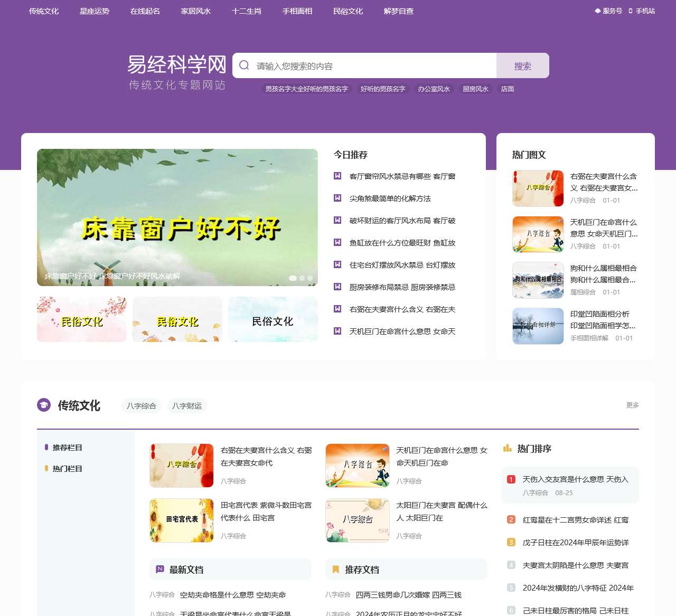
Task: Click the 八字财运 category tag
Action: tap(187, 406)
